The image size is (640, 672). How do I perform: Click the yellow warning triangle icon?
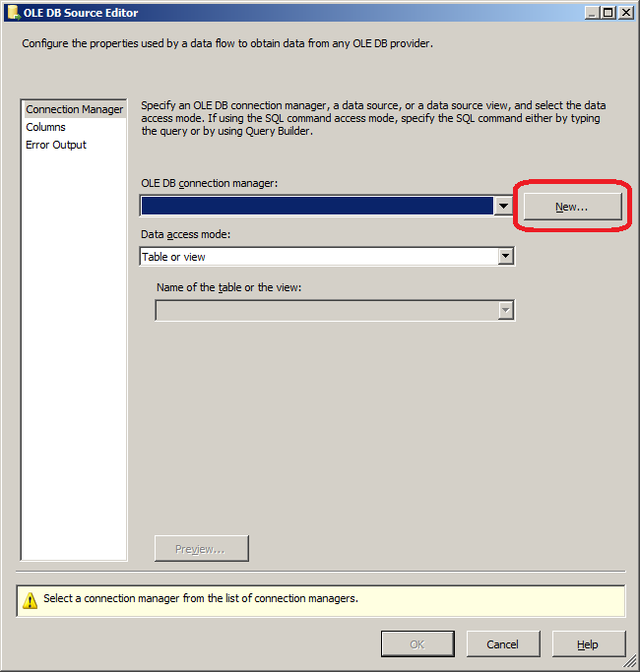30,599
